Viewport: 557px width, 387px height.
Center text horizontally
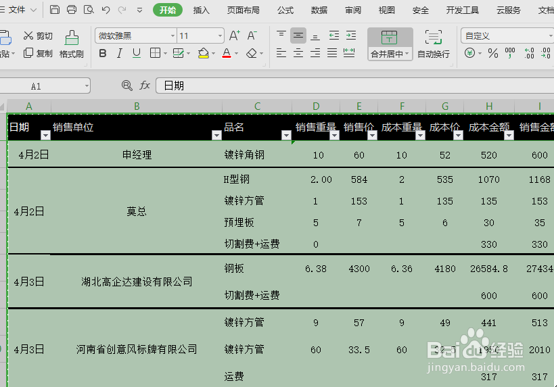pyautogui.click(x=298, y=53)
